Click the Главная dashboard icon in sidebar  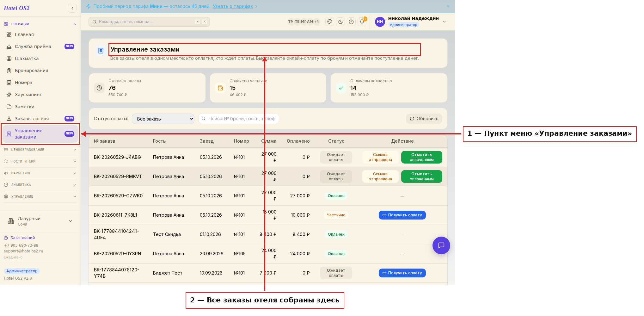9,34
